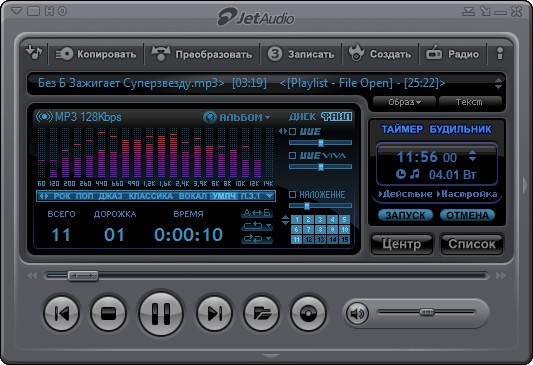This screenshot has height=365, width=533.
Task: Toggle the Наложение crossfade checkbox
Action: tap(292, 194)
